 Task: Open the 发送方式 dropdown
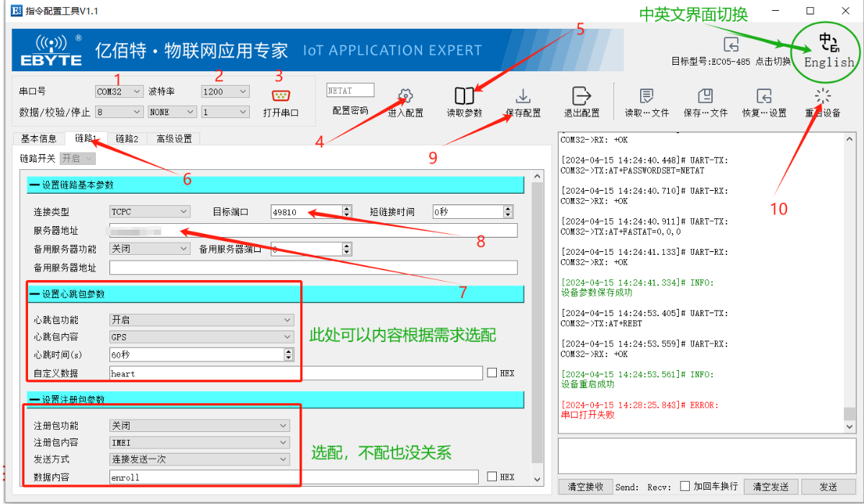199,459
